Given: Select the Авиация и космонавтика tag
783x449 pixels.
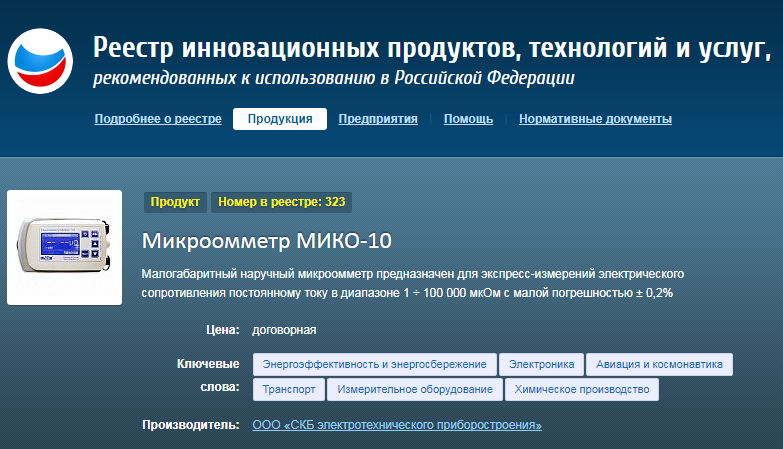Looking at the screenshot, I should click(659, 364).
